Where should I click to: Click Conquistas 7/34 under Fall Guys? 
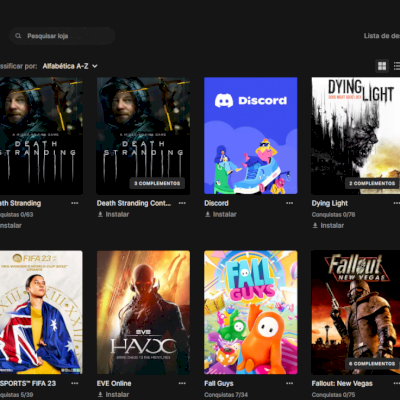coord(226,395)
